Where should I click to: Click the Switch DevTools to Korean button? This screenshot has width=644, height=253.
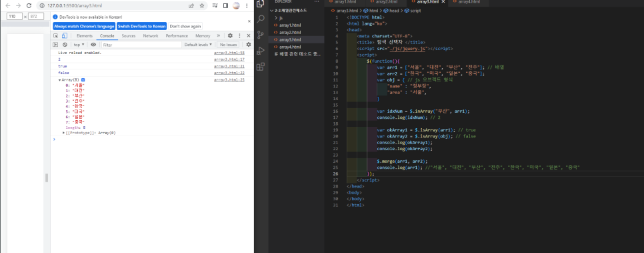142,26
